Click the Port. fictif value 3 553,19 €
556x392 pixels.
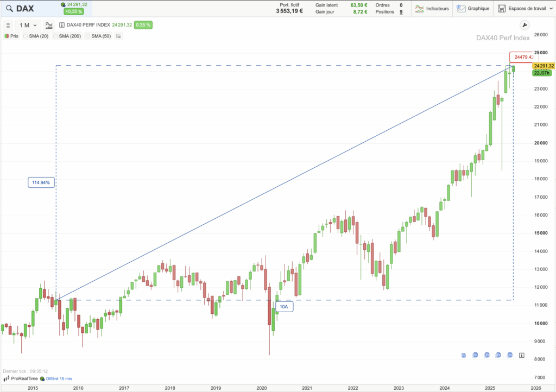(289, 11)
